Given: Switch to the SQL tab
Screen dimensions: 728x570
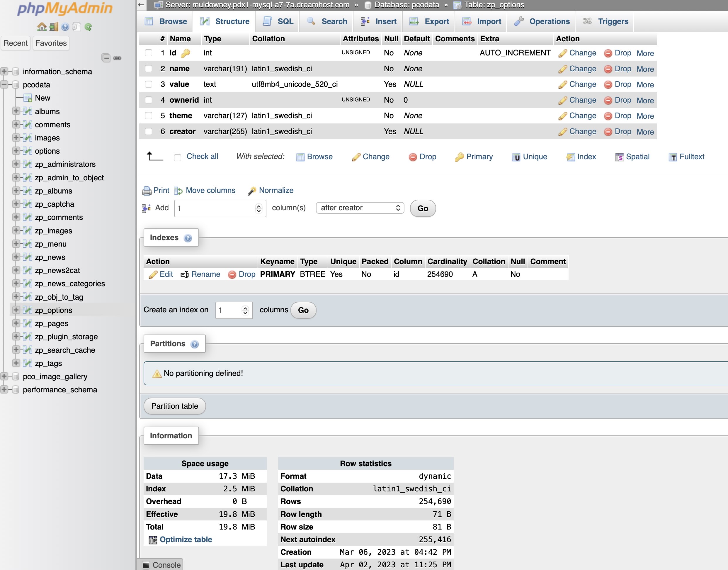Looking at the screenshot, I should [x=279, y=21].
